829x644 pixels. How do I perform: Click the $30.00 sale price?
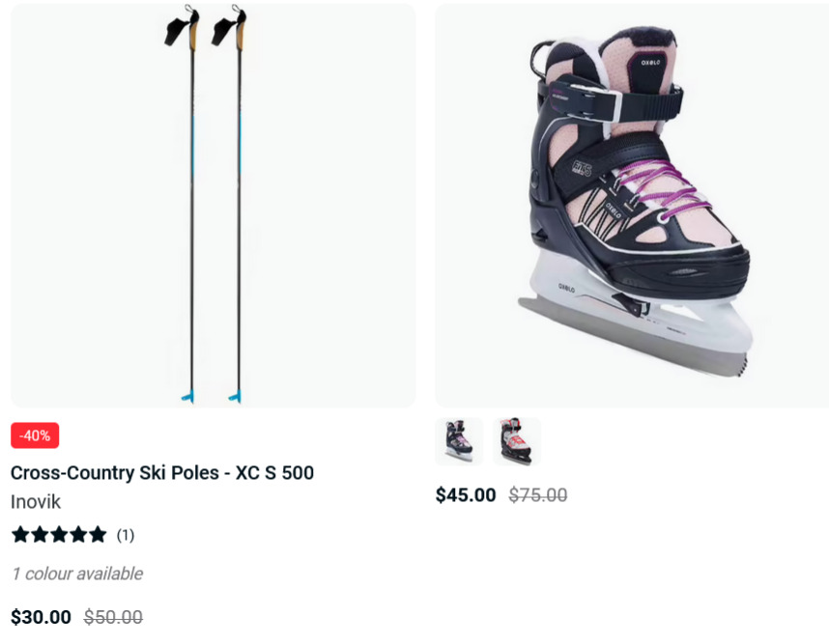41,617
